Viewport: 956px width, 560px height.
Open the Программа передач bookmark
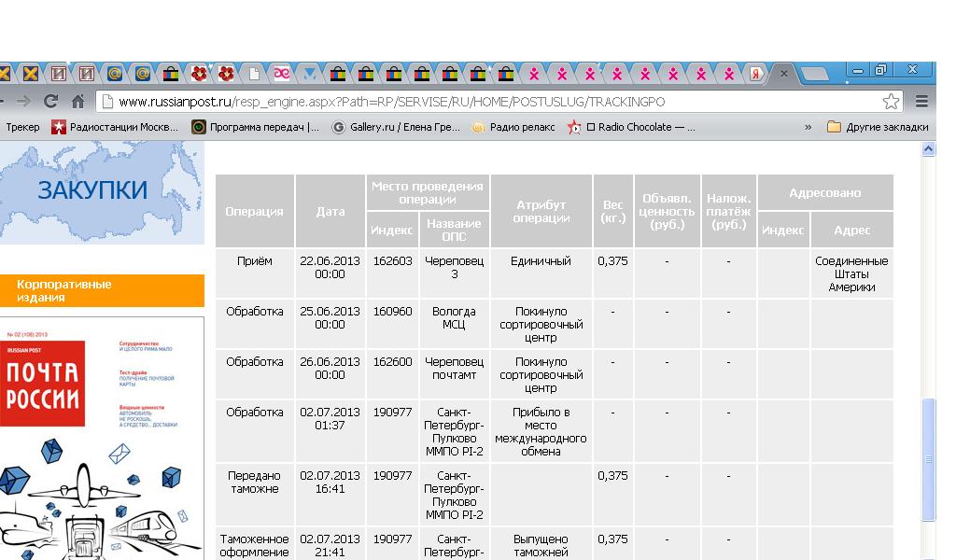[x=255, y=127]
